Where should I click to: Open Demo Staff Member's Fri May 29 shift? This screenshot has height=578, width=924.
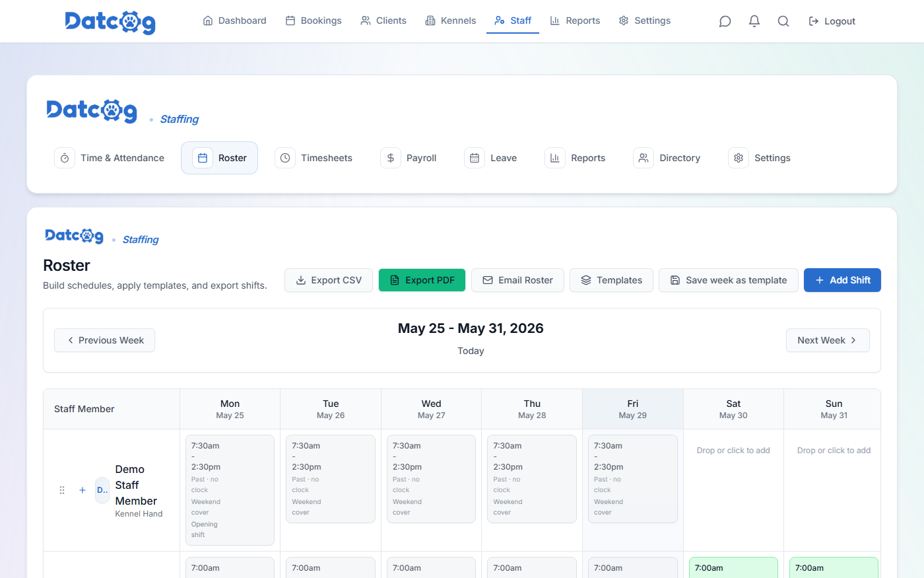tap(633, 479)
